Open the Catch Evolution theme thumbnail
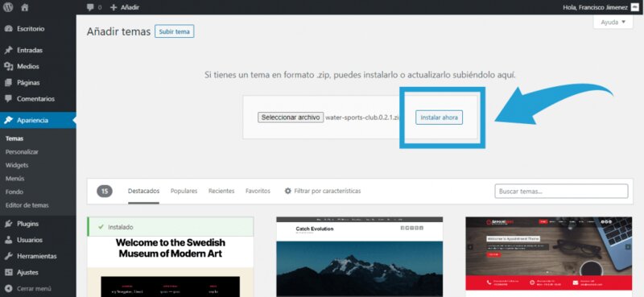Viewport: 644px width, 297px height. coord(359,257)
